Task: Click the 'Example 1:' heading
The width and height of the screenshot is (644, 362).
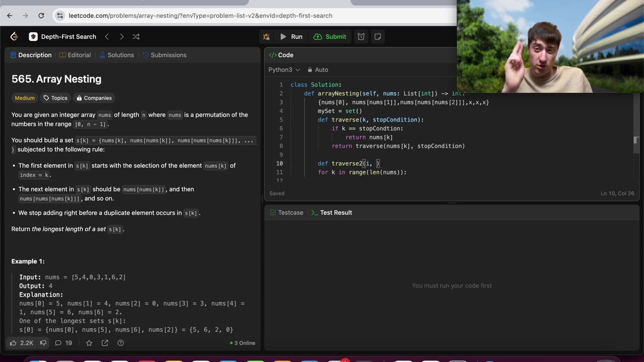Action: (28, 261)
